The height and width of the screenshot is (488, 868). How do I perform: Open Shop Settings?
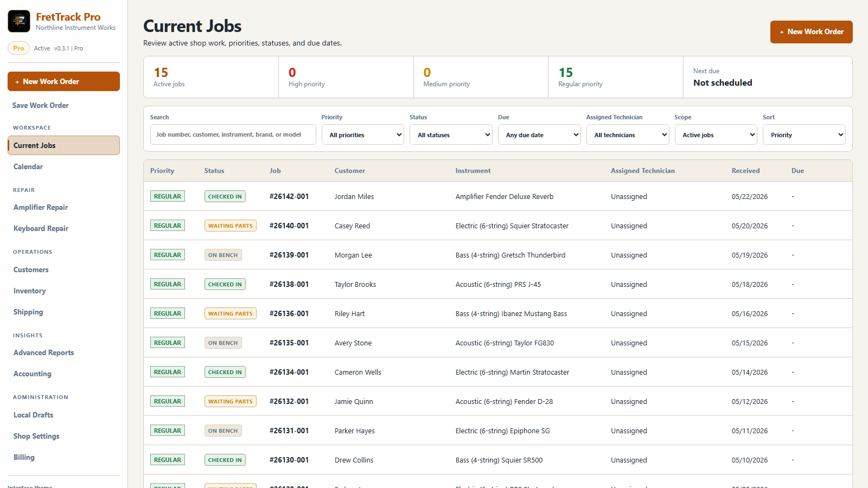pos(36,436)
